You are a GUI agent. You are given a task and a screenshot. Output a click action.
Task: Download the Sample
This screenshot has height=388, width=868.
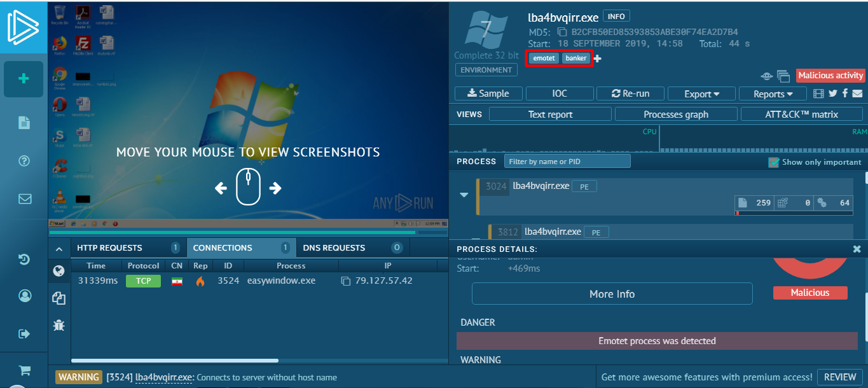(488, 94)
